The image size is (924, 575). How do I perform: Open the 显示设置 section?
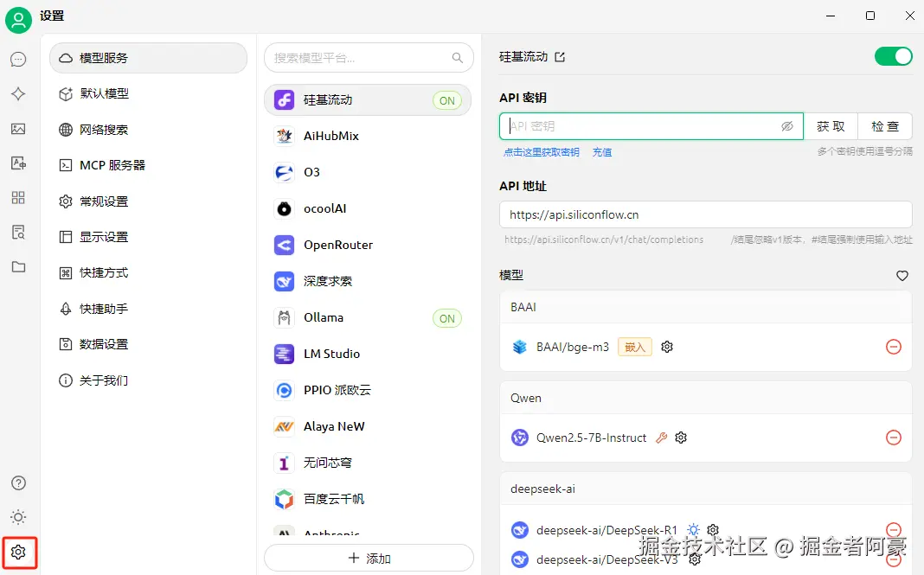click(149, 237)
